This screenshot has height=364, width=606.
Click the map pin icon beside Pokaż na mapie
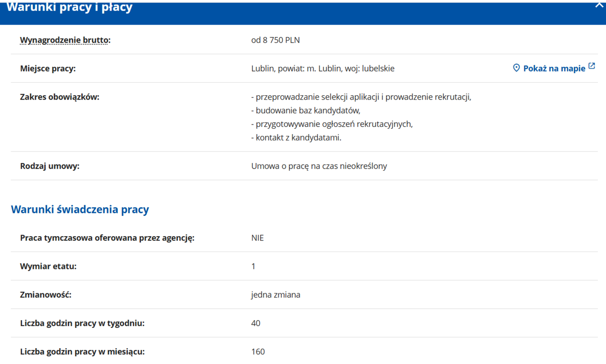(x=516, y=68)
